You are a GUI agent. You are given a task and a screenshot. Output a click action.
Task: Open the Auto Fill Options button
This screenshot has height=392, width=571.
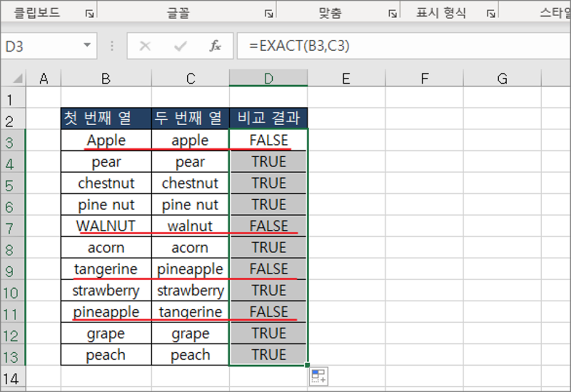pyautogui.click(x=318, y=377)
